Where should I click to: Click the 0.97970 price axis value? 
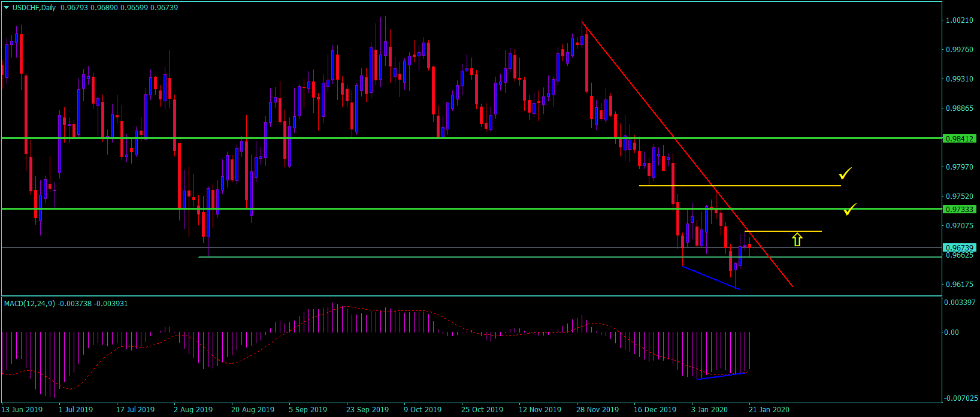point(959,167)
